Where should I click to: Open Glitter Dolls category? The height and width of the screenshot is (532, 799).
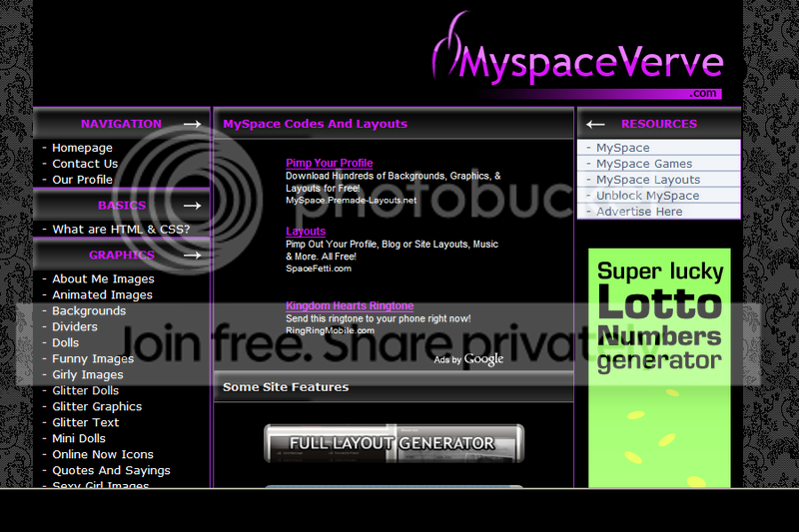[x=85, y=390]
